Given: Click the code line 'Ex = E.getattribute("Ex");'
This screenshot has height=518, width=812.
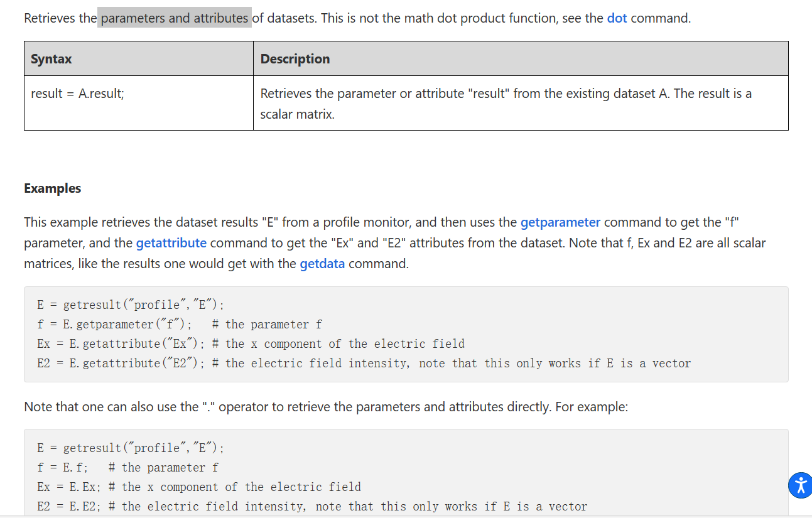Looking at the screenshot, I should (x=121, y=344).
